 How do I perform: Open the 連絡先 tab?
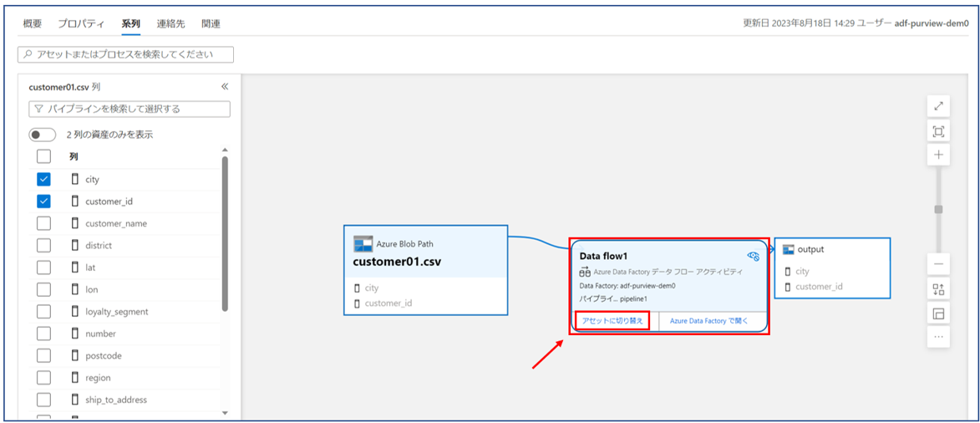[x=171, y=23]
